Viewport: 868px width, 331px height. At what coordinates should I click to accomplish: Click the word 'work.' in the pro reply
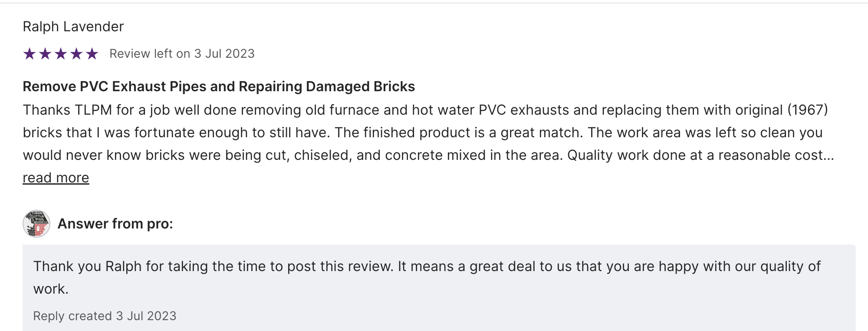tap(51, 289)
